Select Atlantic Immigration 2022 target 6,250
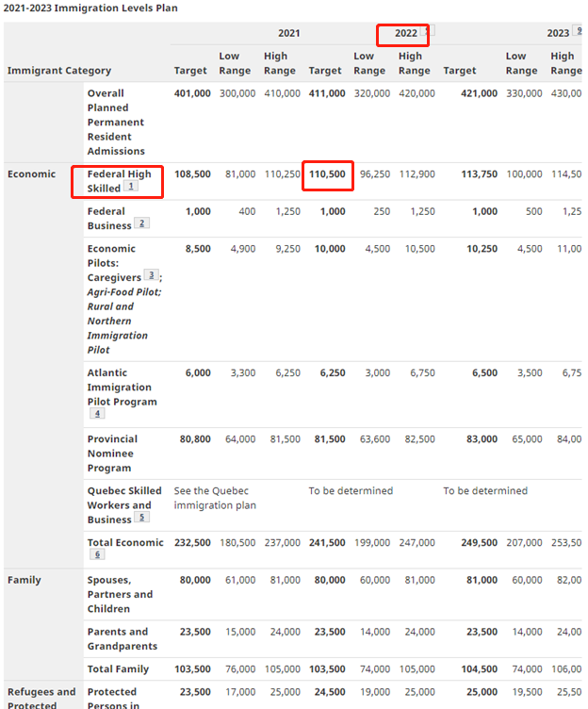588x709 pixels. pos(333,373)
